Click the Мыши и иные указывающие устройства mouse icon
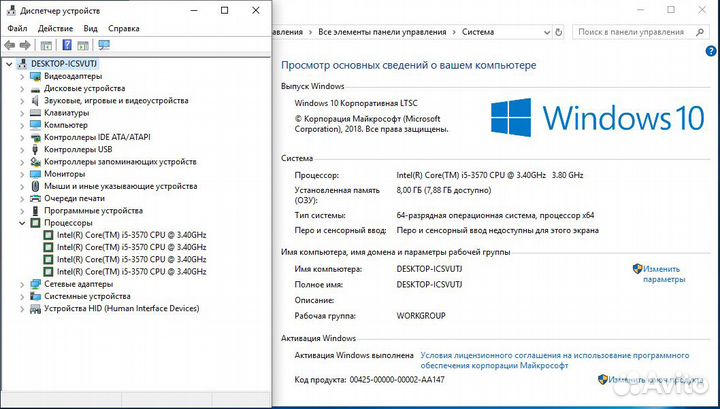Image resolution: width=720 pixels, height=409 pixels. pyautogui.click(x=35, y=186)
